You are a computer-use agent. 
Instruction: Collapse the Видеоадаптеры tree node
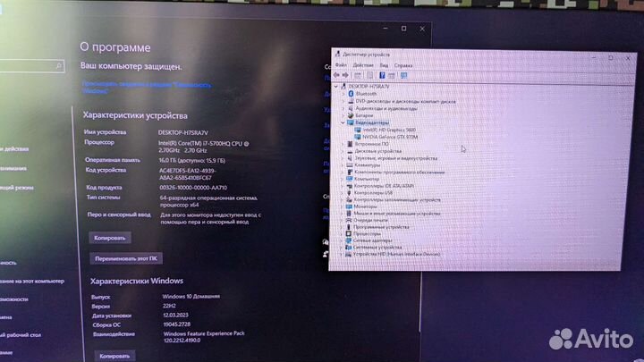(x=343, y=122)
